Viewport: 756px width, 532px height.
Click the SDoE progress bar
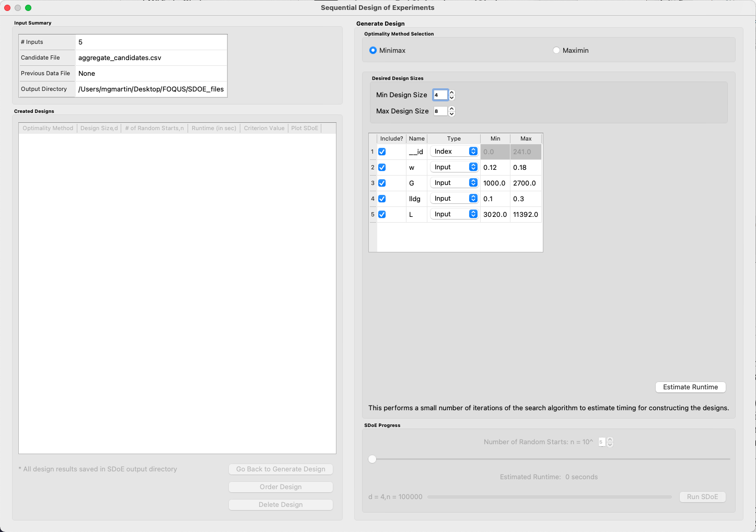[550, 497]
